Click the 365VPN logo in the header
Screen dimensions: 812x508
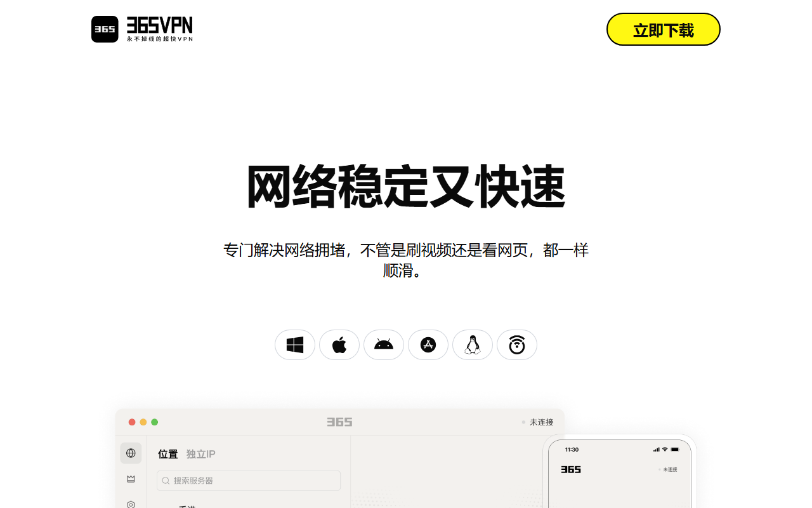[x=142, y=29]
